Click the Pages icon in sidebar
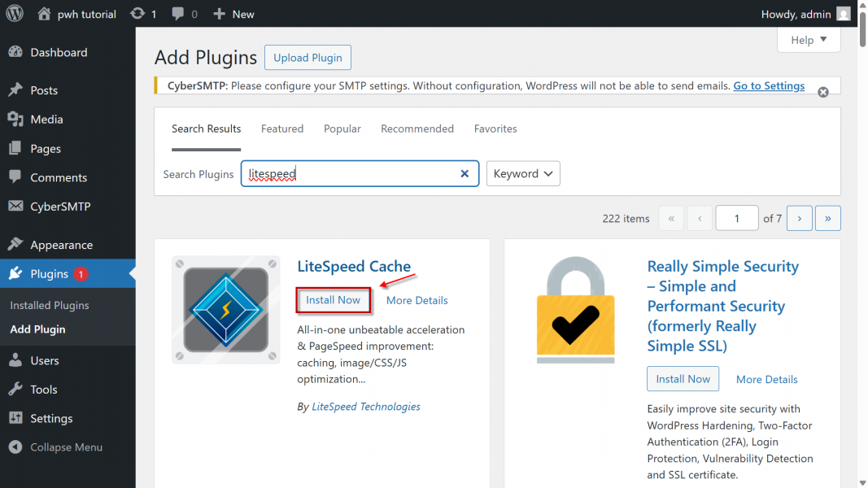868x488 pixels. point(15,148)
